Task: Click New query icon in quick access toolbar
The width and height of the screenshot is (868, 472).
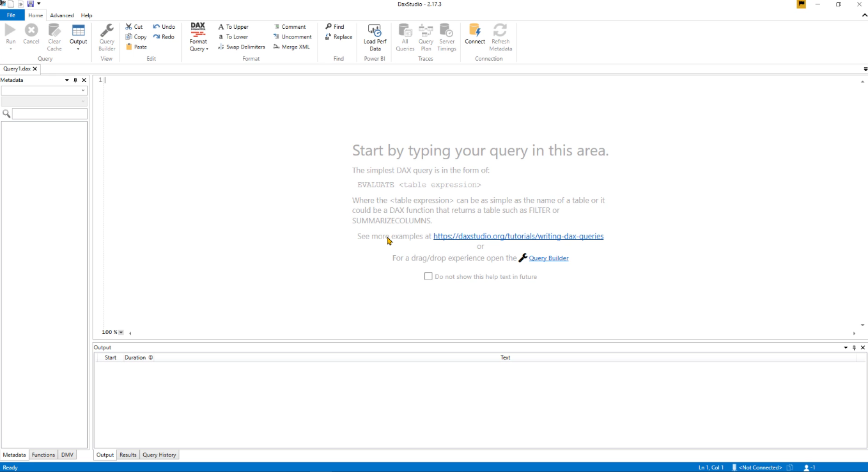Action: click(x=11, y=4)
